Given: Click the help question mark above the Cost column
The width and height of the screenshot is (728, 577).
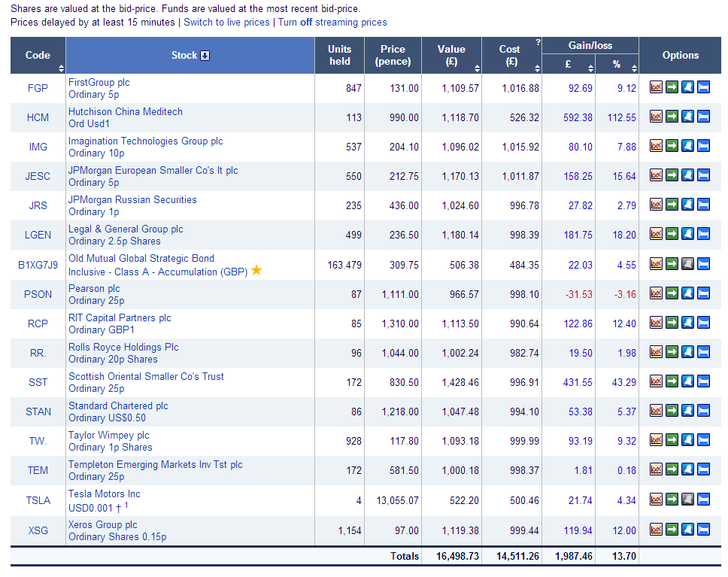Looking at the screenshot, I should pyautogui.click(x=538, y=42).
